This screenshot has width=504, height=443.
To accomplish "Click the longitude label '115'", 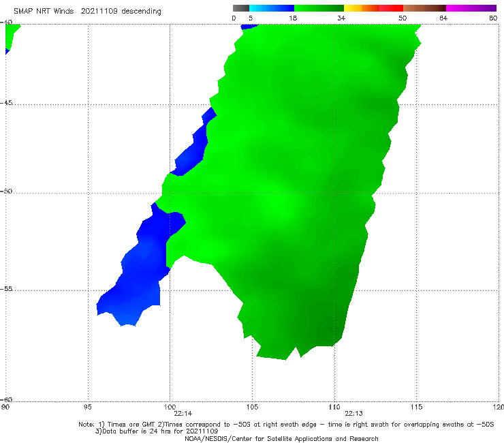I will coord(416,408).
